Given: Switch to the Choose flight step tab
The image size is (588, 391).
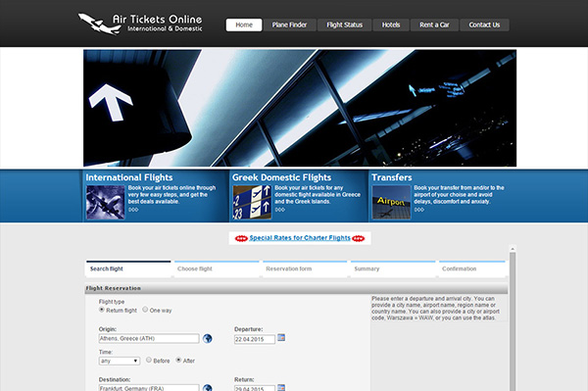Looking at the screenshot, I should pyautogui.click(x=217, y=269).
